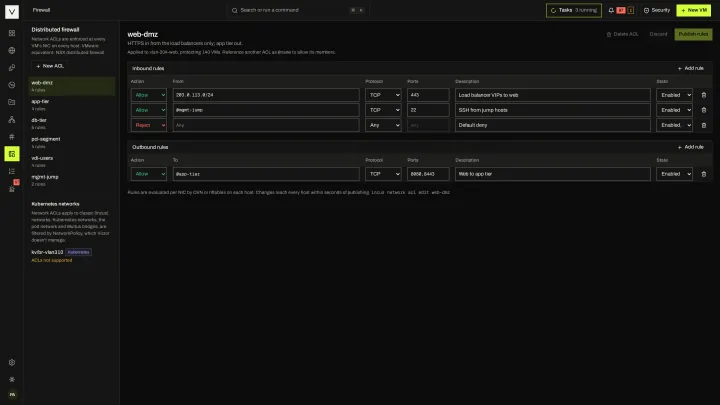Open Action dropdown for SSH jump hosts rule
The image size is (720, 405).
coord(149,110)
